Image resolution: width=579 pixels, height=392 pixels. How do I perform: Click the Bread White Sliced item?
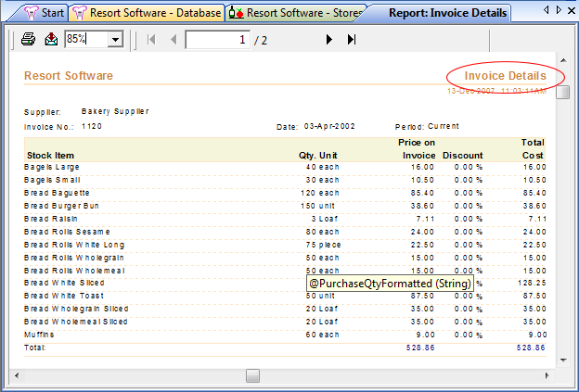pyautogui.click(x=64, y=283)
